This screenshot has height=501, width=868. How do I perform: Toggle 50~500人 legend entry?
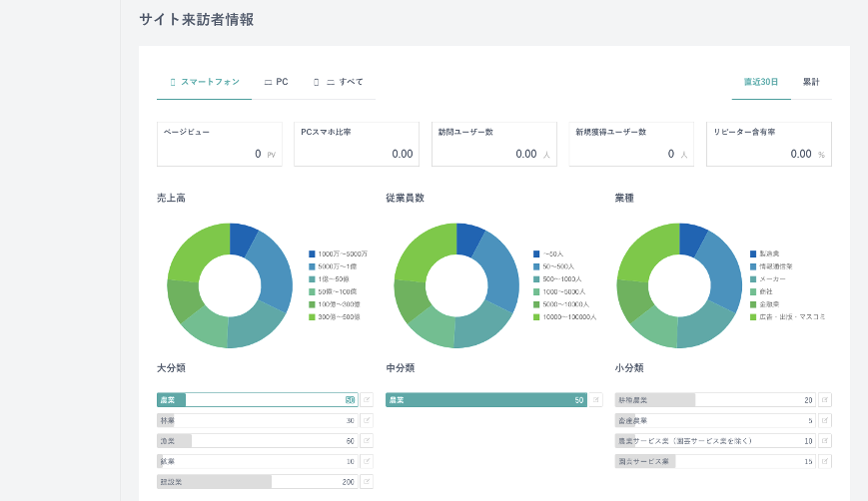pos(553,266)
